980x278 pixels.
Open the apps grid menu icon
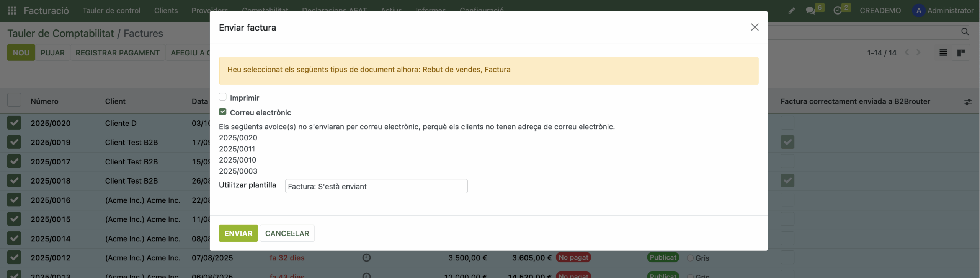click(12, 10)
